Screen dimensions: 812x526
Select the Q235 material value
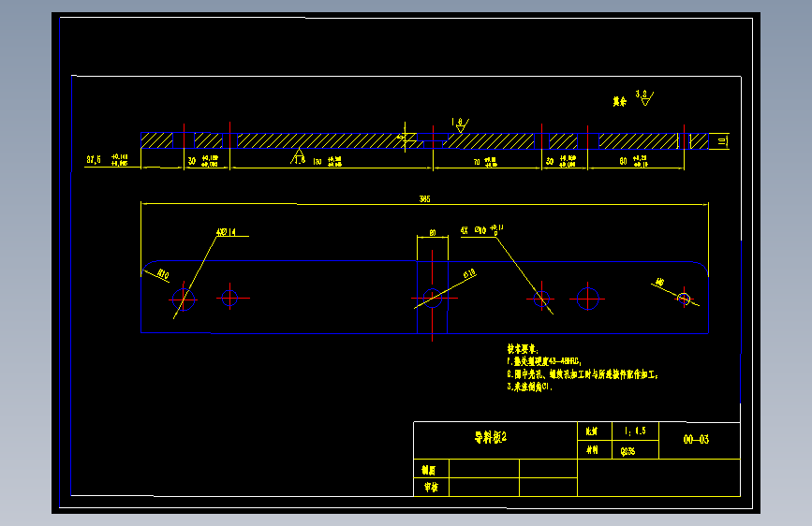point(627,451)
